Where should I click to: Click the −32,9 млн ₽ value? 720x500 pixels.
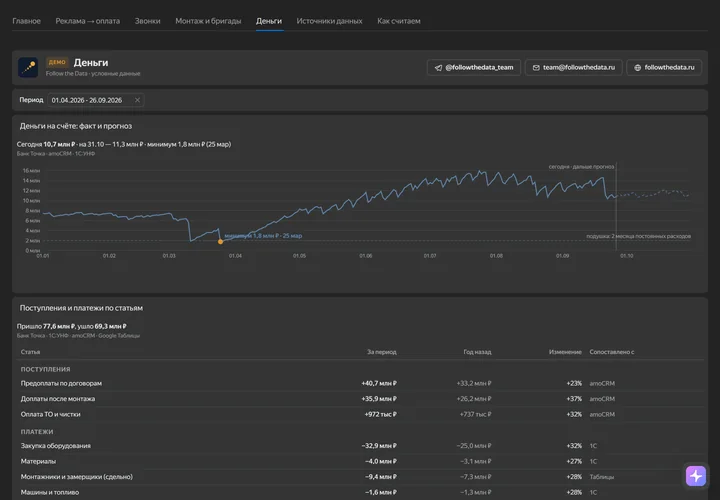(379, 446)
